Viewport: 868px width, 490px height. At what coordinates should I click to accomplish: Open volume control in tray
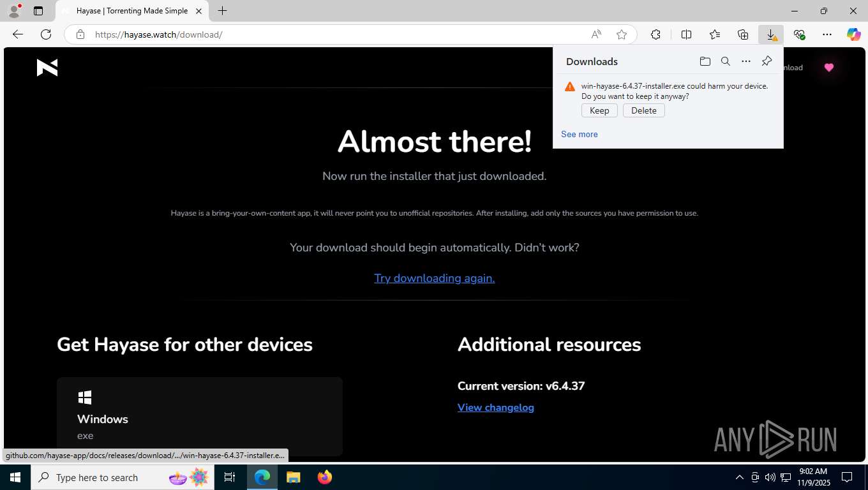(x=770, y=477)
